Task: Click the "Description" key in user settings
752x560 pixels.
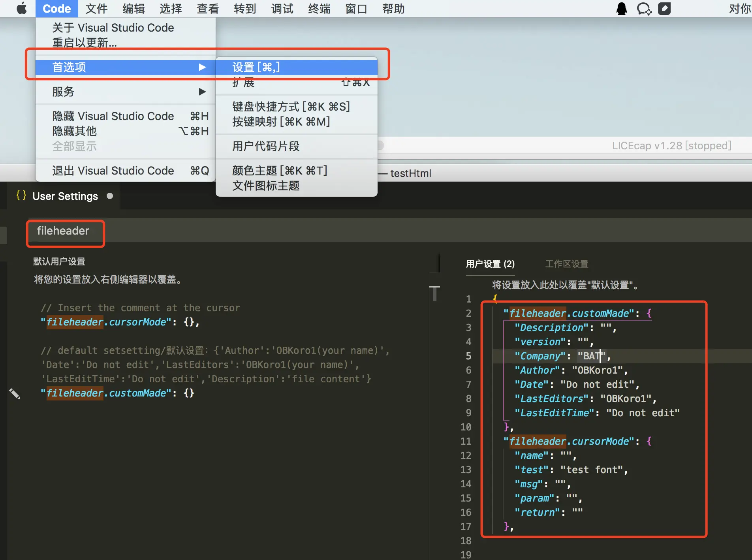Action: click(551, 328)
